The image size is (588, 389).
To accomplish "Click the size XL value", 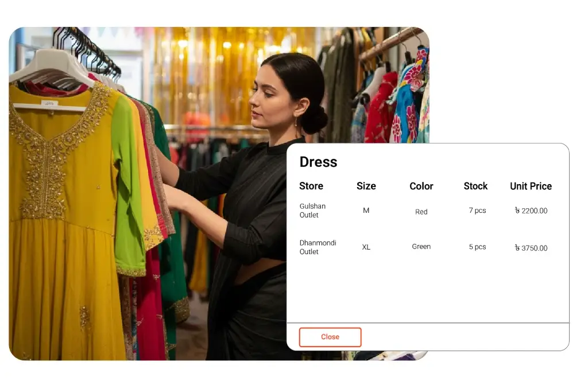I will [366, 247].
